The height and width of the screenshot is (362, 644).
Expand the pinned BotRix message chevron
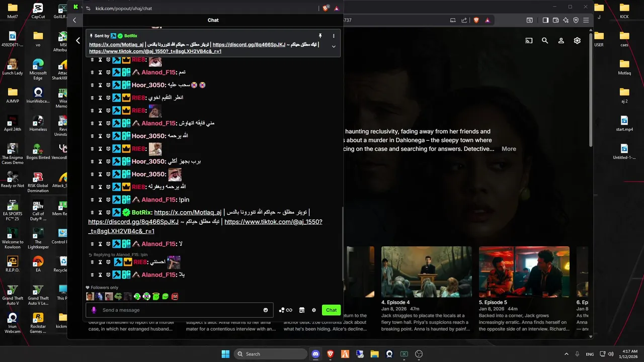point(334,46)
